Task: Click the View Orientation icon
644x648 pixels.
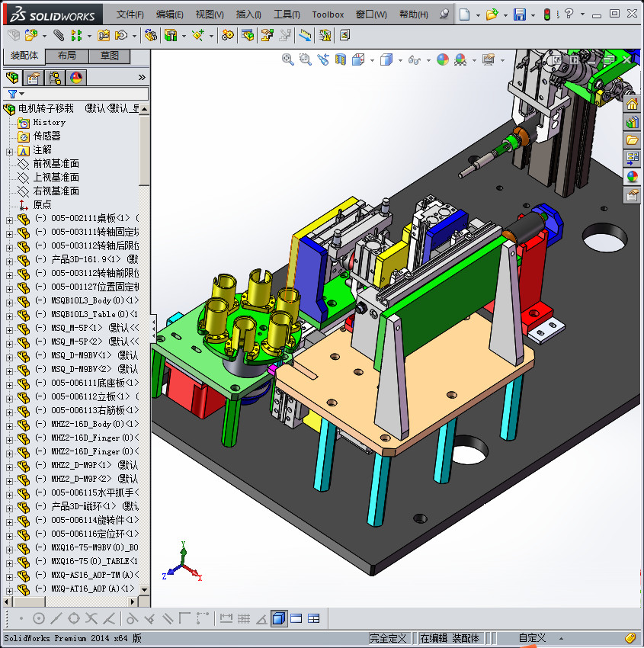Action: pos(358,59)
